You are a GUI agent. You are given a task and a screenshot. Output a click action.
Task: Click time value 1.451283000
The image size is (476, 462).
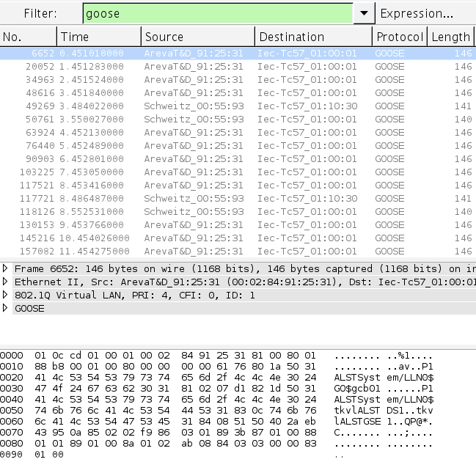pos(92,67)
